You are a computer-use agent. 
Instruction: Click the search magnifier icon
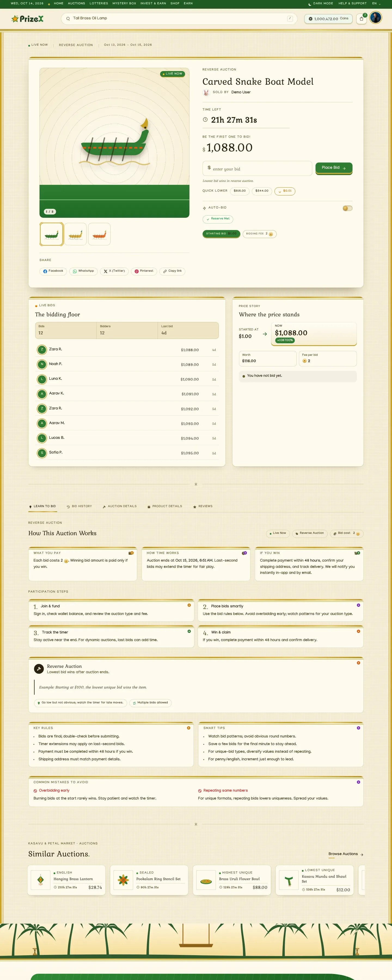pyautogui.click(x=68, y=18)
